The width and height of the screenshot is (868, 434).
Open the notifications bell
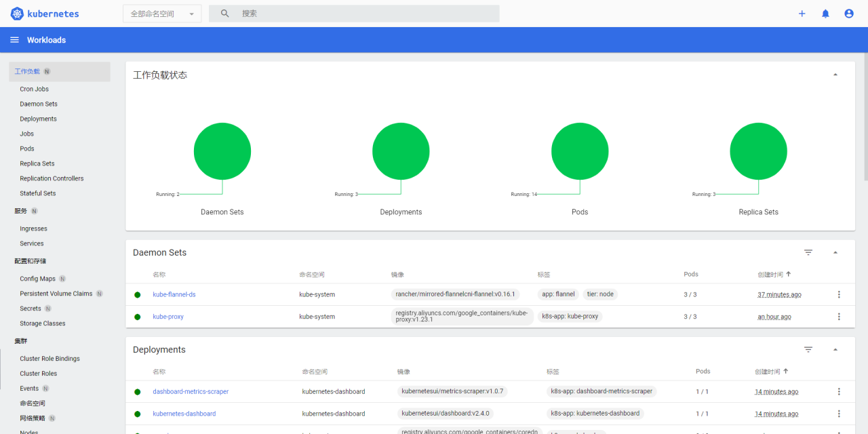[825, 14]
